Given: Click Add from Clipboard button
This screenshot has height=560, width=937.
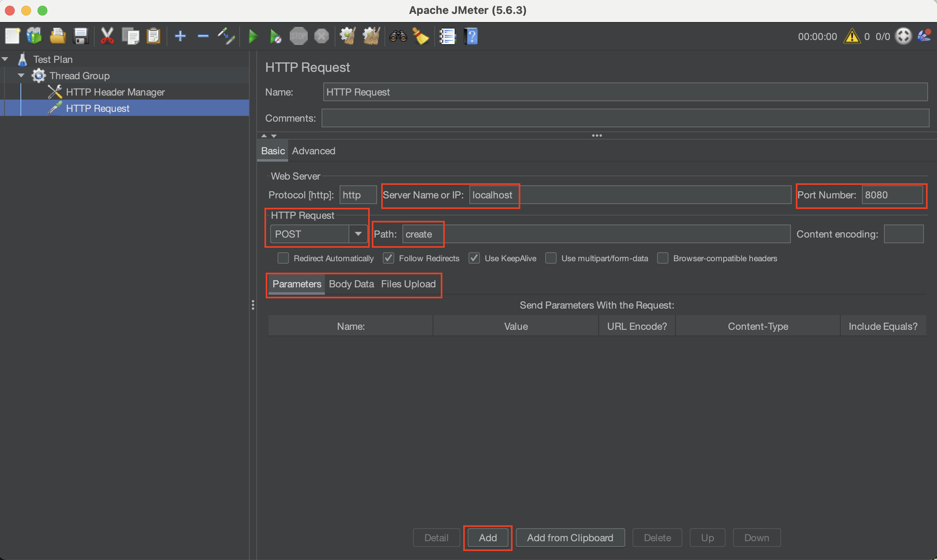Looking at the screenshot, I should 570,538.
